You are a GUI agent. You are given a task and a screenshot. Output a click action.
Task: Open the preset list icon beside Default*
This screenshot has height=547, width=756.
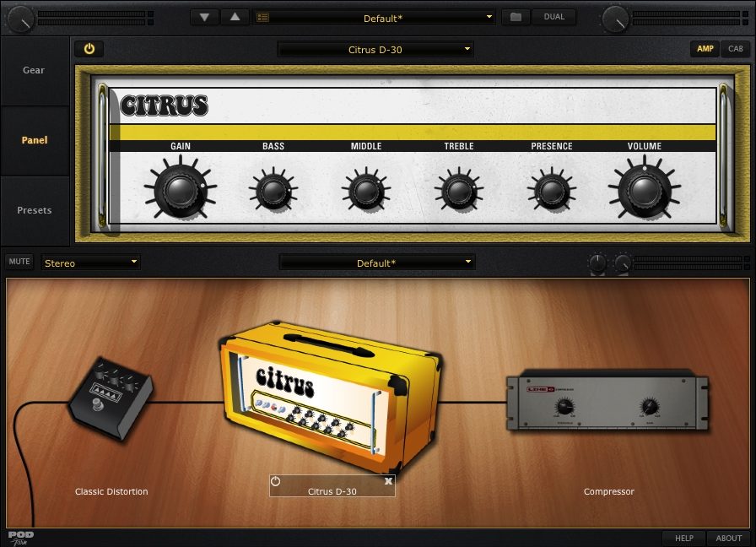coord(262,18)
